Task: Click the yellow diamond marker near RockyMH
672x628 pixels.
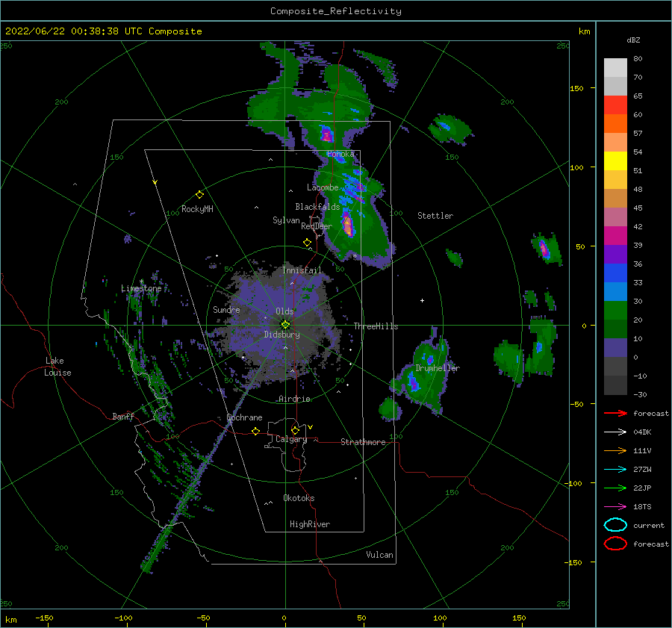Action: coord(199,195)
